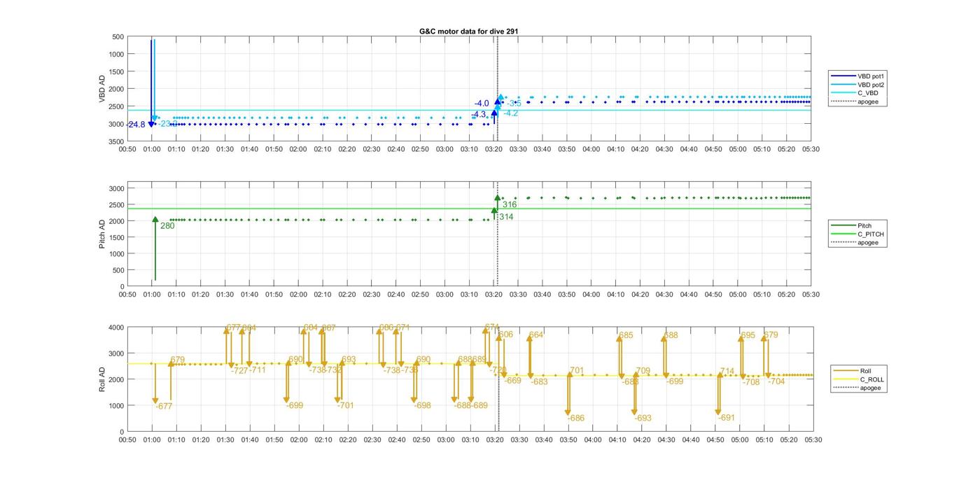980x485 pixels.
Task: Click the "695" roll label
Action: coord(748,336)
